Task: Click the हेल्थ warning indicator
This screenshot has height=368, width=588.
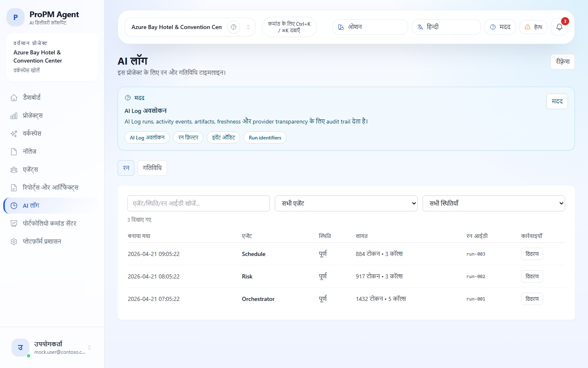Action: tap(533, 27)
